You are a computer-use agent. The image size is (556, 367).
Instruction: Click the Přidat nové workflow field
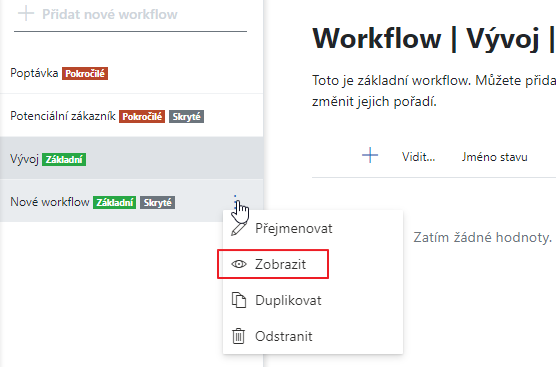coord(130,15)
